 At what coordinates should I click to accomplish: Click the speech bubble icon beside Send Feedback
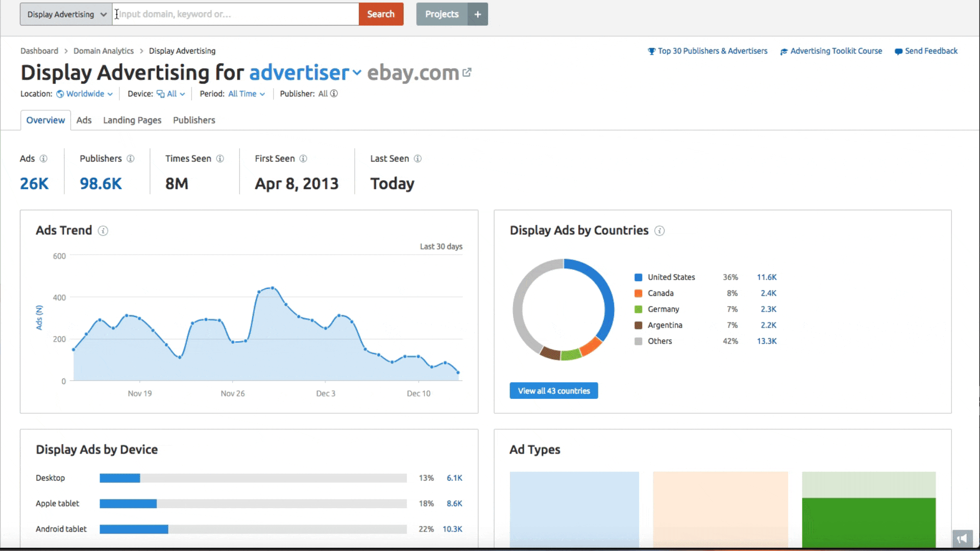tap(898, 52)
